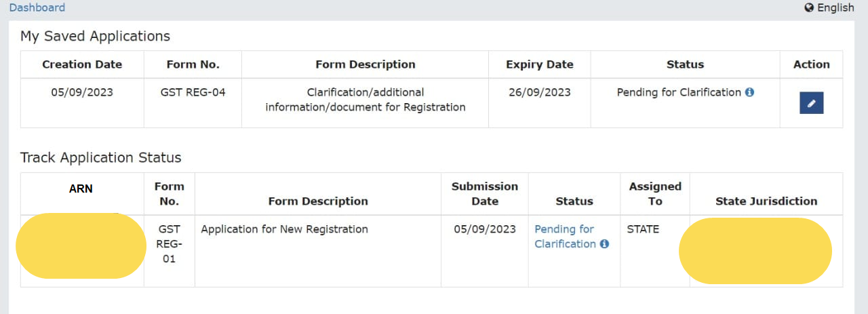Click the State Jurisdiction column header
868x314 pixels.
click(x=766, y=201)
